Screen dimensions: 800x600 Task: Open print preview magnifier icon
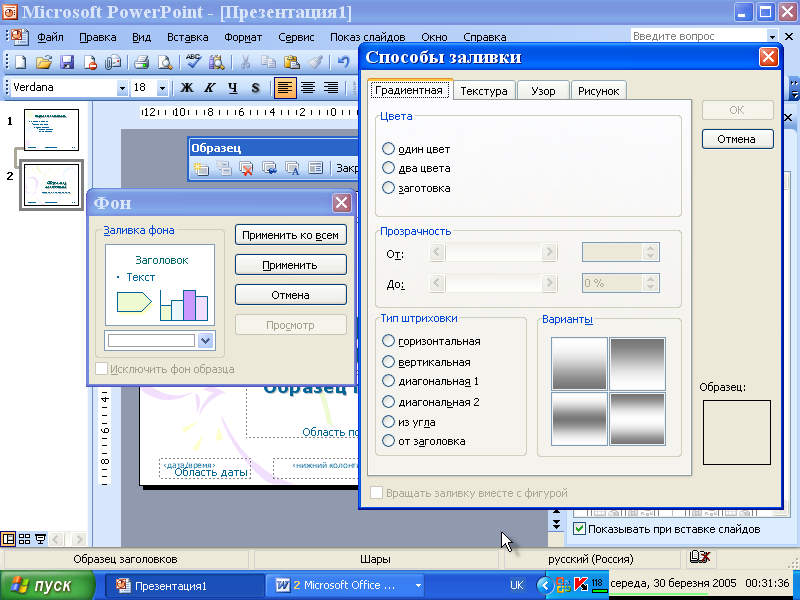(165, 62)
